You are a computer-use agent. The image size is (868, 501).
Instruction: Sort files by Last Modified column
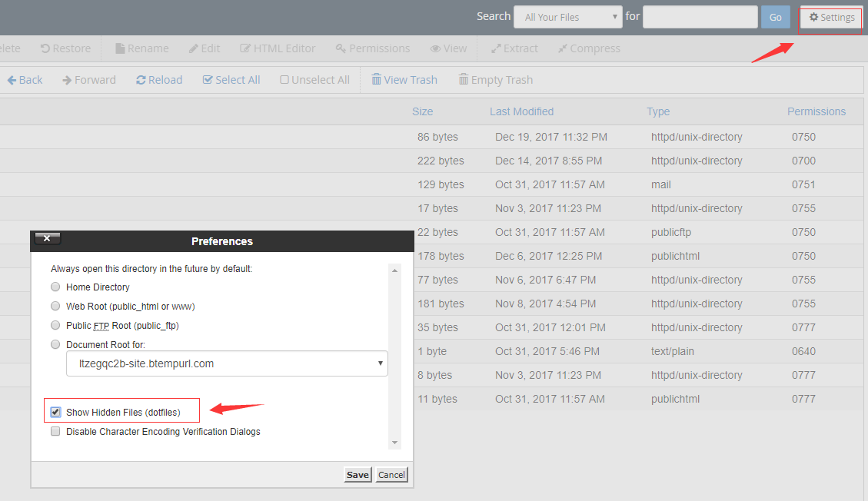pos(521,111)
